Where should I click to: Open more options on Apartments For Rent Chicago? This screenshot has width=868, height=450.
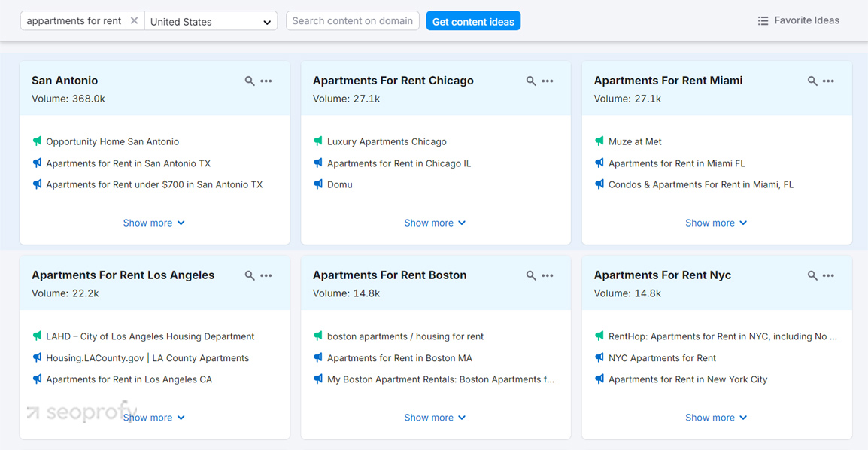click(548, 81)
